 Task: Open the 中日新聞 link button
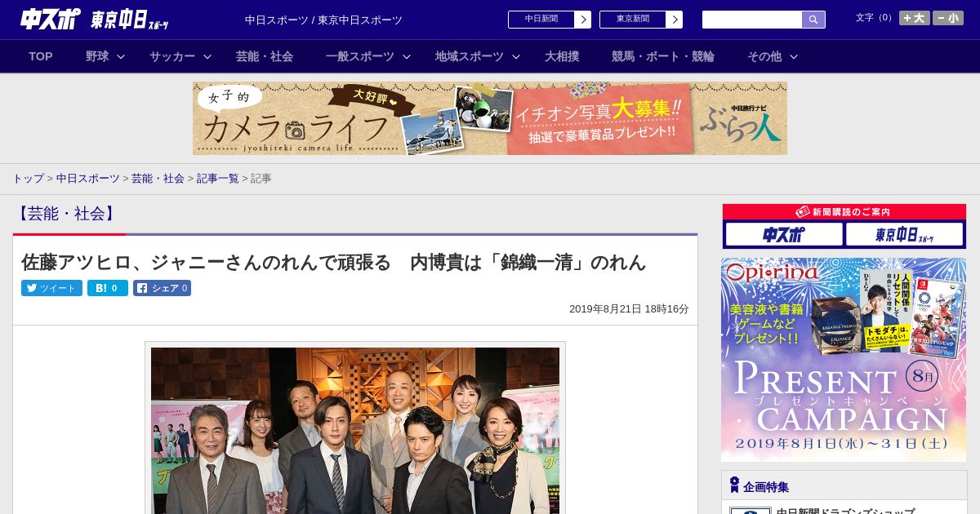tap(550, 20)
